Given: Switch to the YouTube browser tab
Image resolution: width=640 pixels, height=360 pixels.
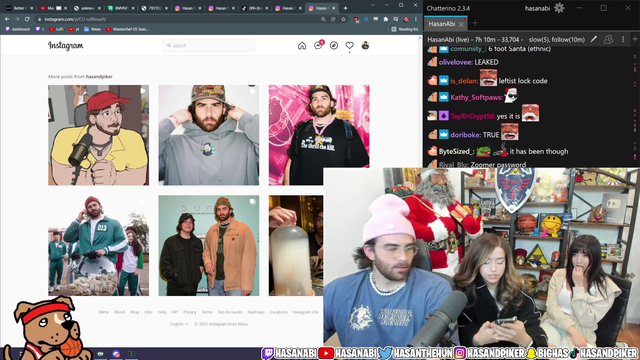Looking at the screenshot, I should coord(53,8).
